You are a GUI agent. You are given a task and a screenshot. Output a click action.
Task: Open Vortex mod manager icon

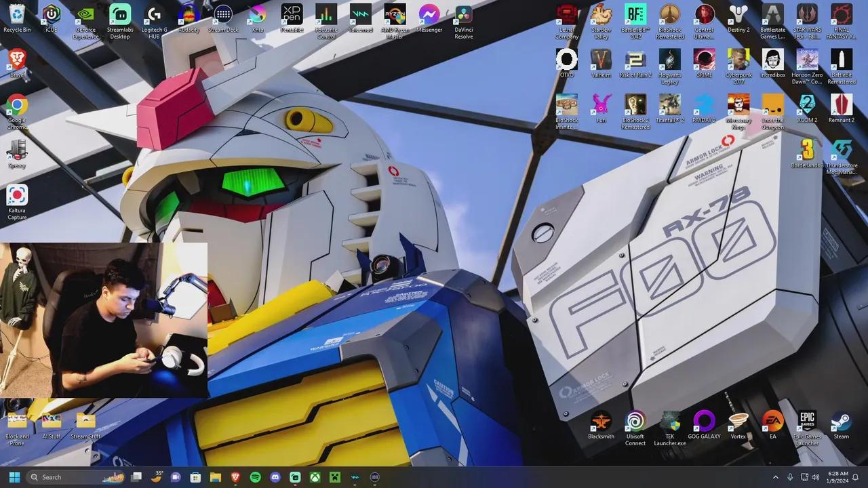(x=738, y=425)
